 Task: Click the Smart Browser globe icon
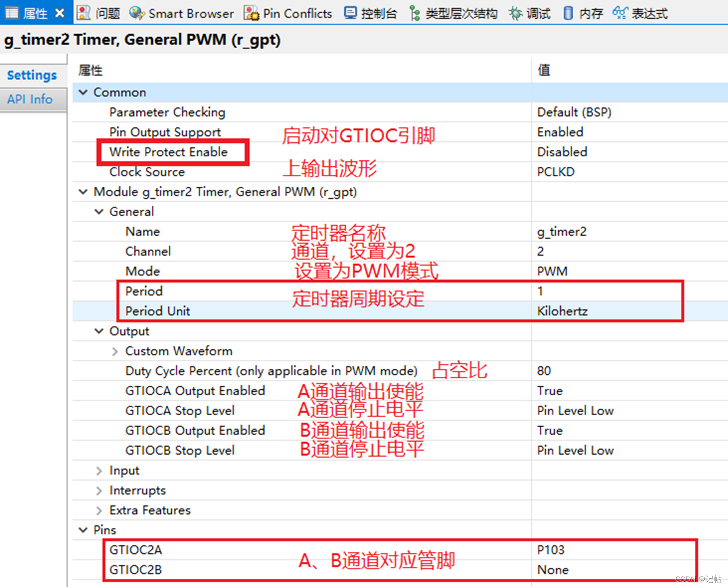coord(136,13)
